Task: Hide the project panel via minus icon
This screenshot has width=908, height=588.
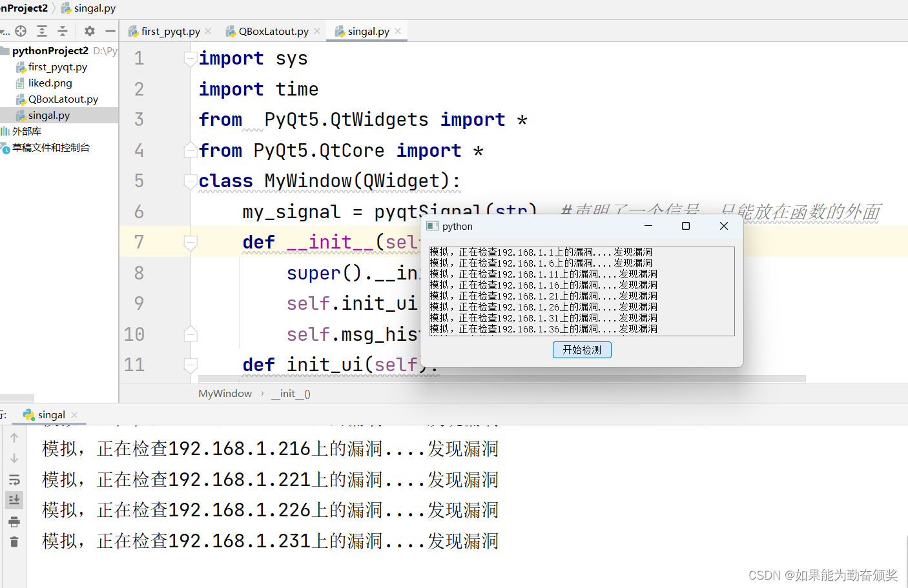Action: coord(110,30)
